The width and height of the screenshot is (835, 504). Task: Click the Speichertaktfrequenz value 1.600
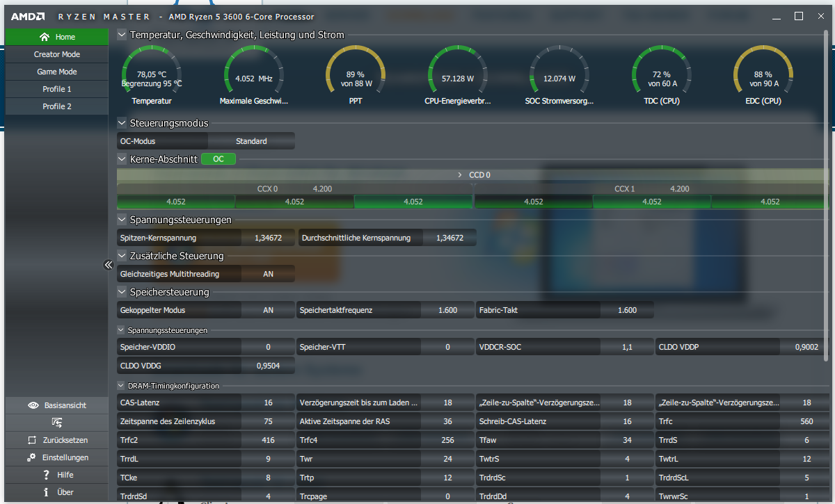[x=447, y=310]
